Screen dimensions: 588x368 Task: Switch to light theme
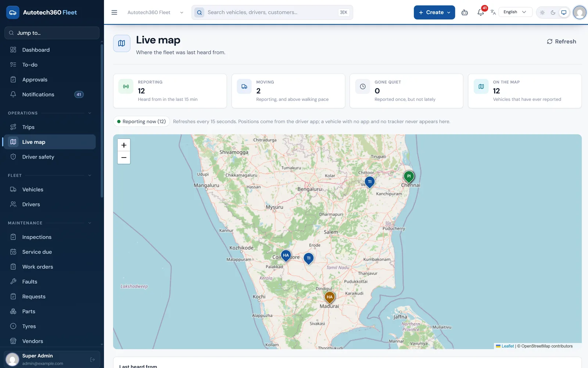click(542, 13)
